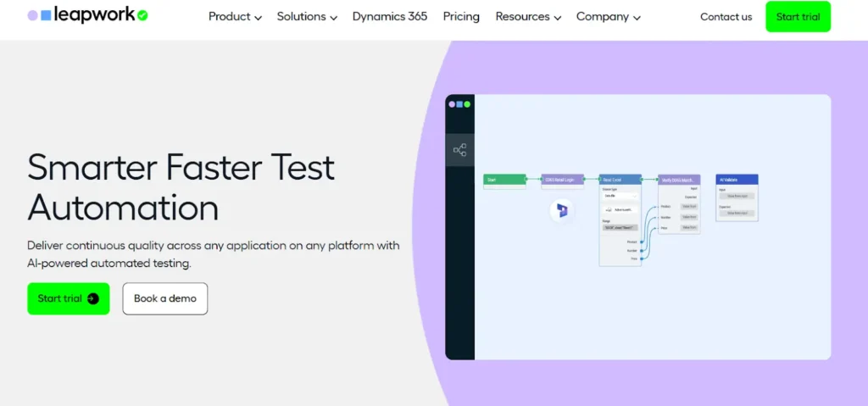The height and width of the screenshot is (406, 868).
Task: Expand the Solutions dropdown
Action: point(307,17)
